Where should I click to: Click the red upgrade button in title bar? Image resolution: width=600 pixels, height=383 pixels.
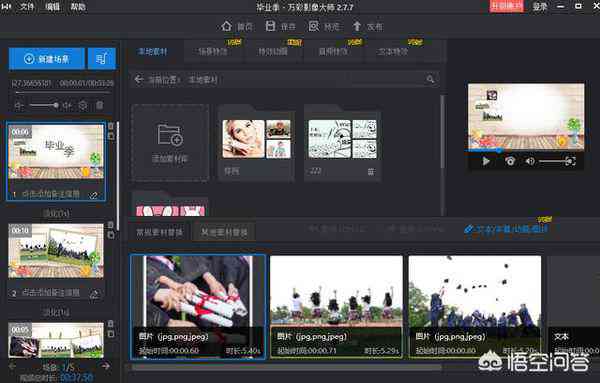[x=506, y=6]
